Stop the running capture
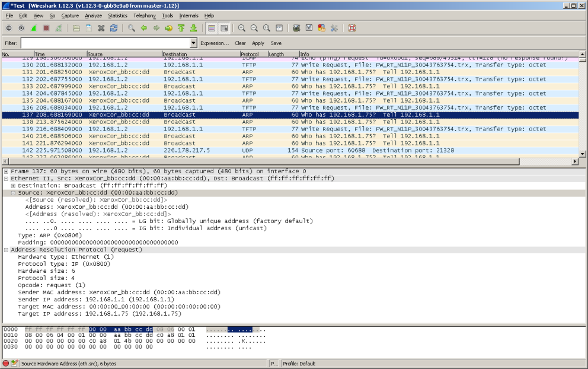Screen dimensions: 588x369 46,28
